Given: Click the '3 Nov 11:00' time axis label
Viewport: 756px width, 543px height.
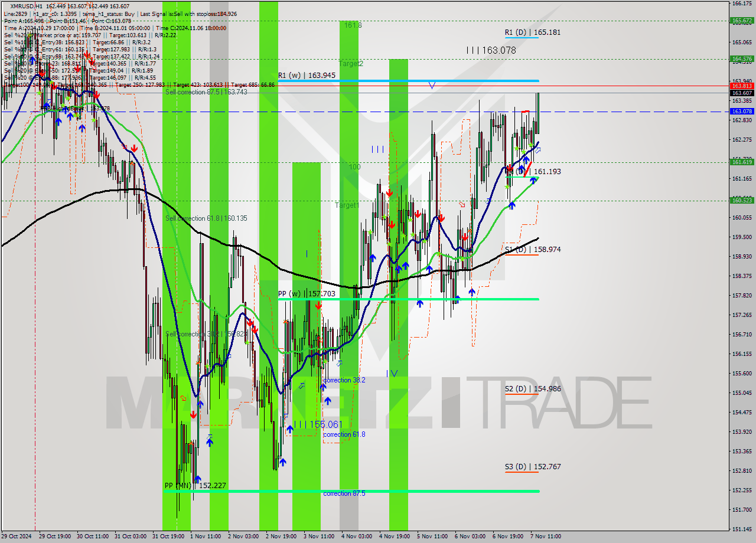Looking at the screenshot, I should [319, 537].
